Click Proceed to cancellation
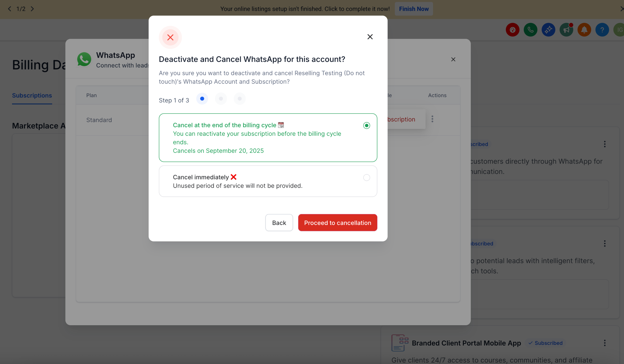 338,223
